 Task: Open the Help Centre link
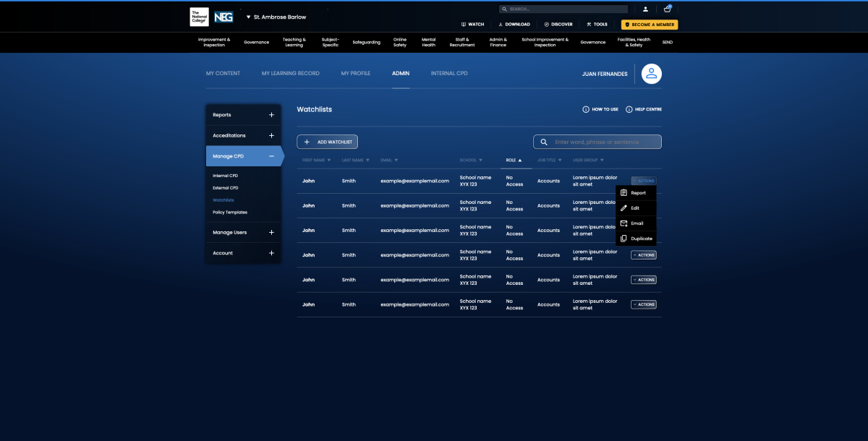644,109
